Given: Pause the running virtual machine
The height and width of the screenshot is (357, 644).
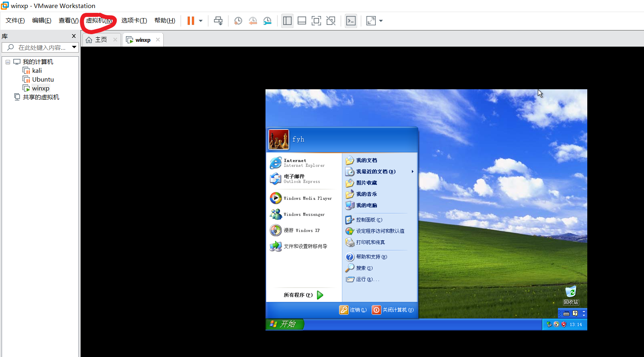Looking at the screenshot, I should [191, 21].
